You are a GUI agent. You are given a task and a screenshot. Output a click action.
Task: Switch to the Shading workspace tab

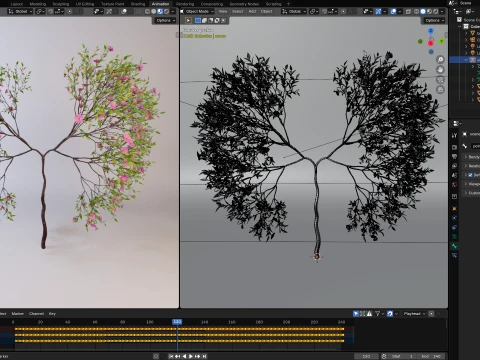tap(138, 4)
